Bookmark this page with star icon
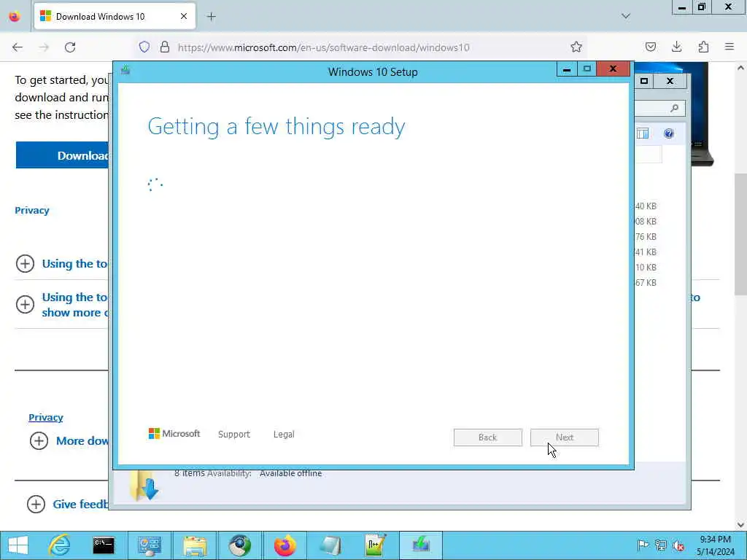747x560 pixels. (576, 47)
